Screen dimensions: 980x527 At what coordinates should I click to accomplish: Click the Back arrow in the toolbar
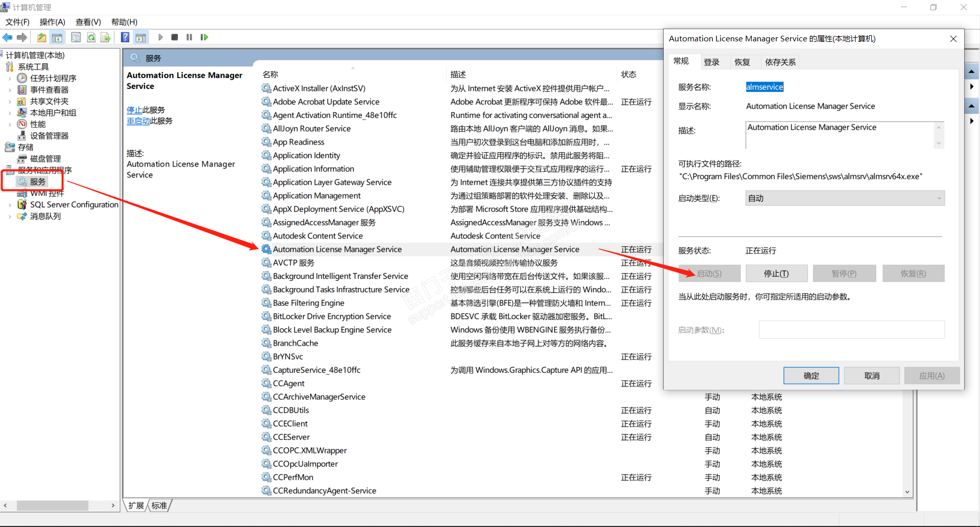pos(8,37)
